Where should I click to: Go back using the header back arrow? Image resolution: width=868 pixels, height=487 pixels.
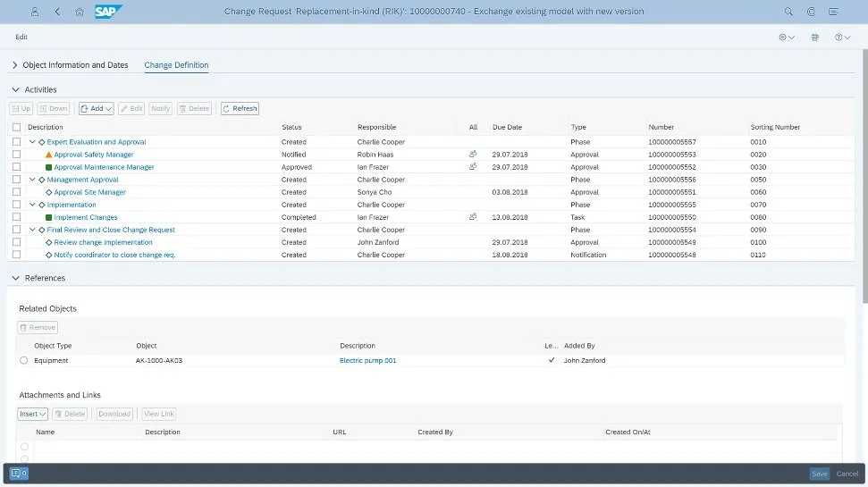pos(58,12)
